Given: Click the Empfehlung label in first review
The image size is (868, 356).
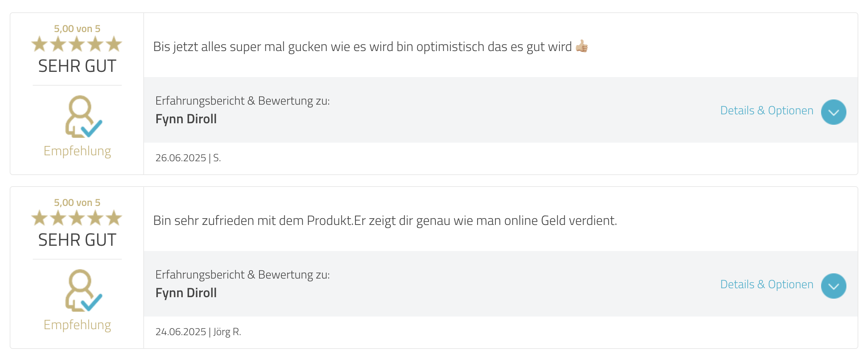Looking at the screenshot, I should [x=77, y=151].
